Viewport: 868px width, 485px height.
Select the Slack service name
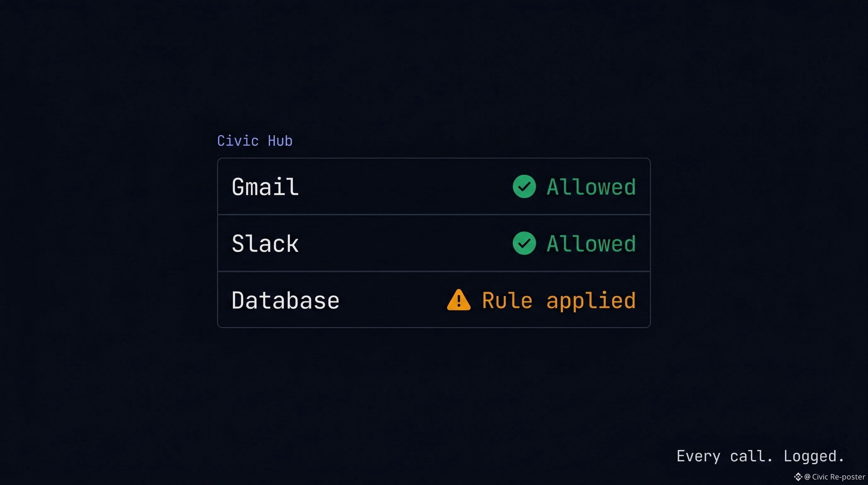click(x=265, y=243)
